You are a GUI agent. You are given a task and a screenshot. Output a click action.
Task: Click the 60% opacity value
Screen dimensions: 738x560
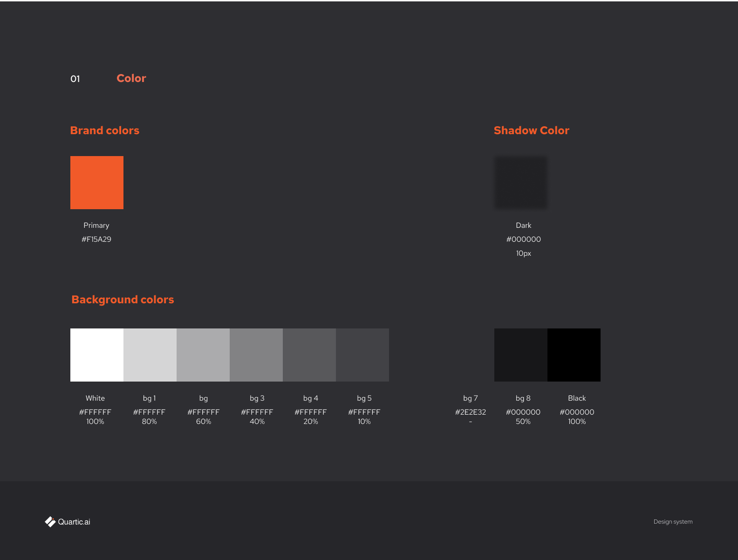coord(204,422)
